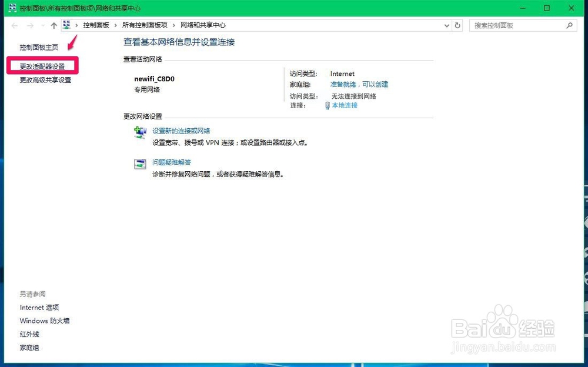The width and height of the screenshot is (588, 367).
Task: Click the network icon beside 本地连接
Action: tap(327, 106)
